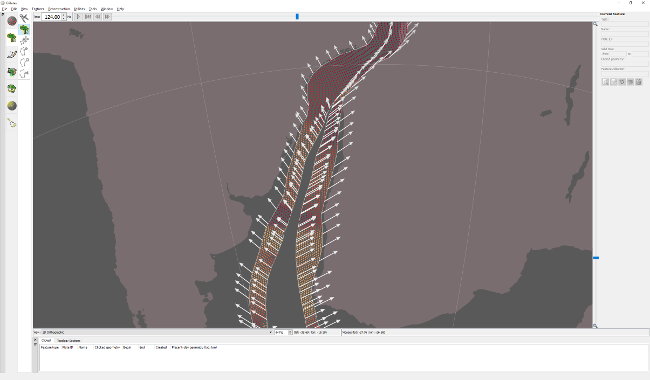Open the Edit menu
Image resolution: width=650 pixels, height=380 pixels.
pyautogui.click(x=14, y=9)
